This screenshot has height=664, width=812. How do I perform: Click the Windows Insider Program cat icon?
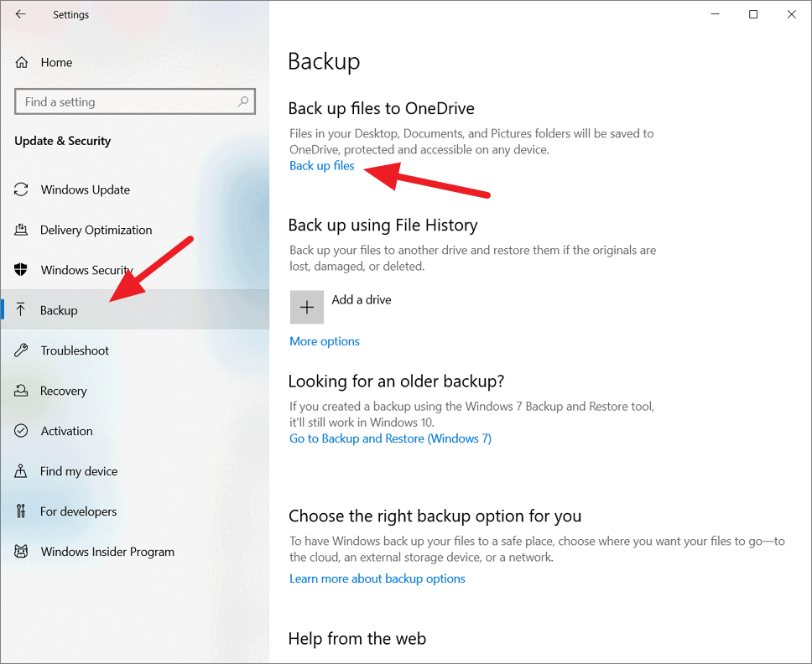click(21, 552)
